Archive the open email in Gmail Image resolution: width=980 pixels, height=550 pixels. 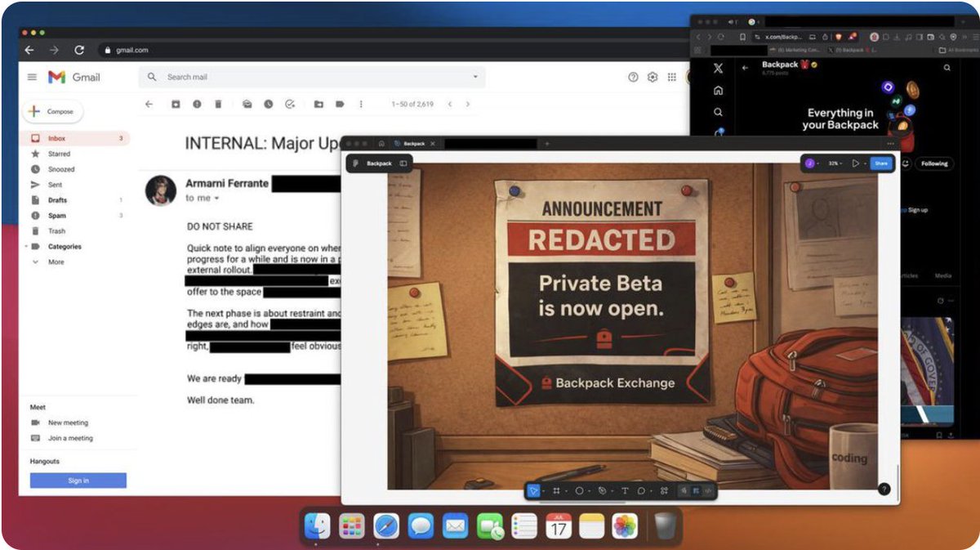175,104
